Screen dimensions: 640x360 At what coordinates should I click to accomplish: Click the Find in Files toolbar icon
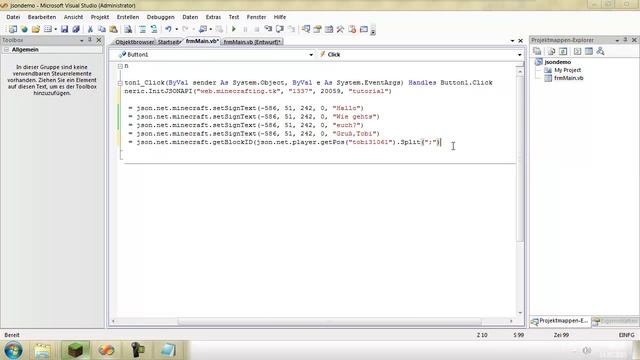click(128, 29)
